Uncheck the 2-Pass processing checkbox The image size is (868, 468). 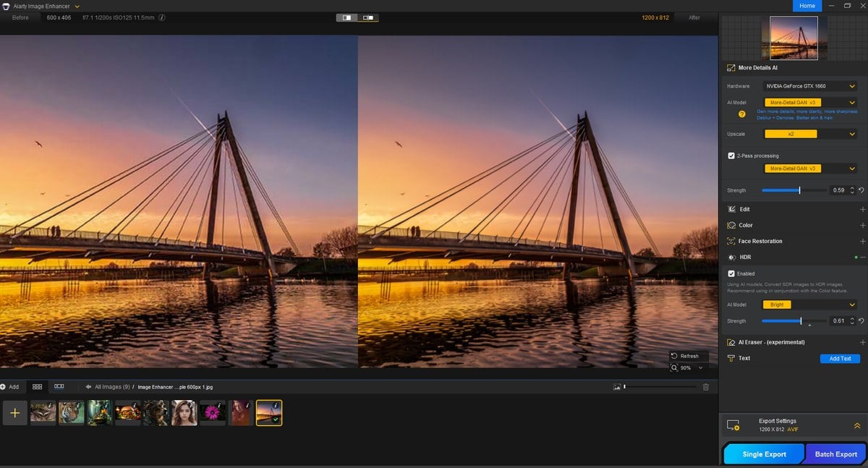click(731, 156)
